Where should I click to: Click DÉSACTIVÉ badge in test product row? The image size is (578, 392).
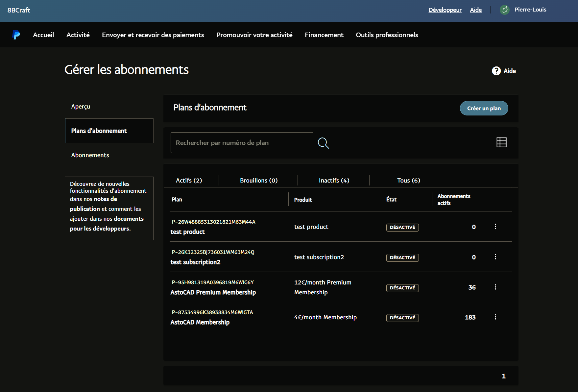(402, 227)
